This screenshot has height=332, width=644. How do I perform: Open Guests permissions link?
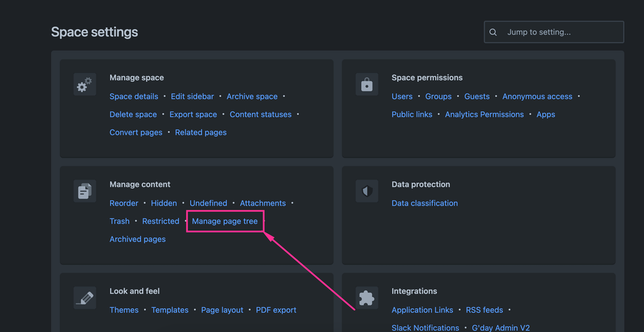477,97
